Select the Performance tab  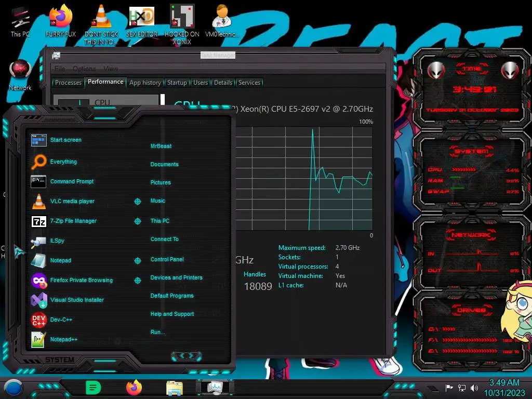tap(105, 82)
